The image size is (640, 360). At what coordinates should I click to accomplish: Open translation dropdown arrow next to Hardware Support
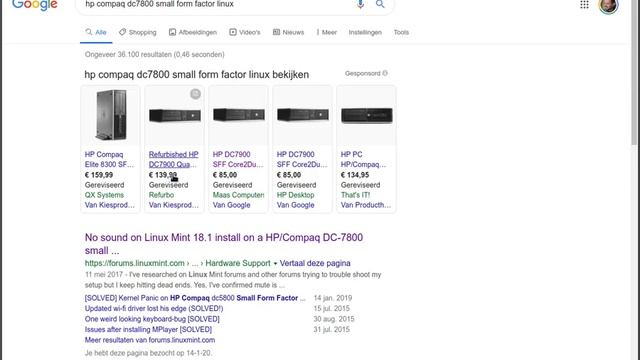click(x=275, y=263)
